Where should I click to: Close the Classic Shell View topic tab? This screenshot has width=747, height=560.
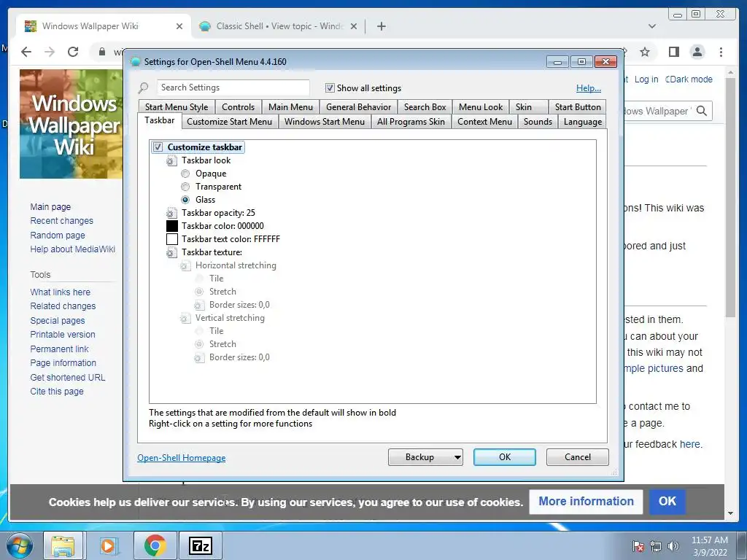[x=354, y=26]
